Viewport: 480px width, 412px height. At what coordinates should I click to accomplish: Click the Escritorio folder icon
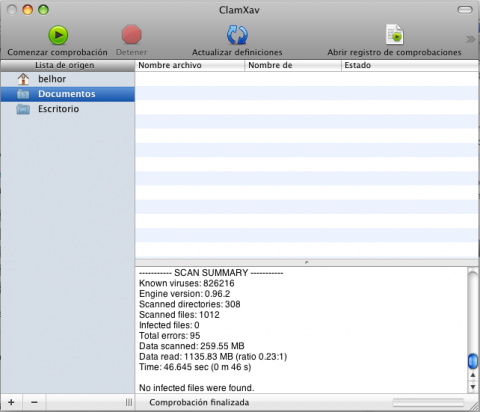point(23,109)
